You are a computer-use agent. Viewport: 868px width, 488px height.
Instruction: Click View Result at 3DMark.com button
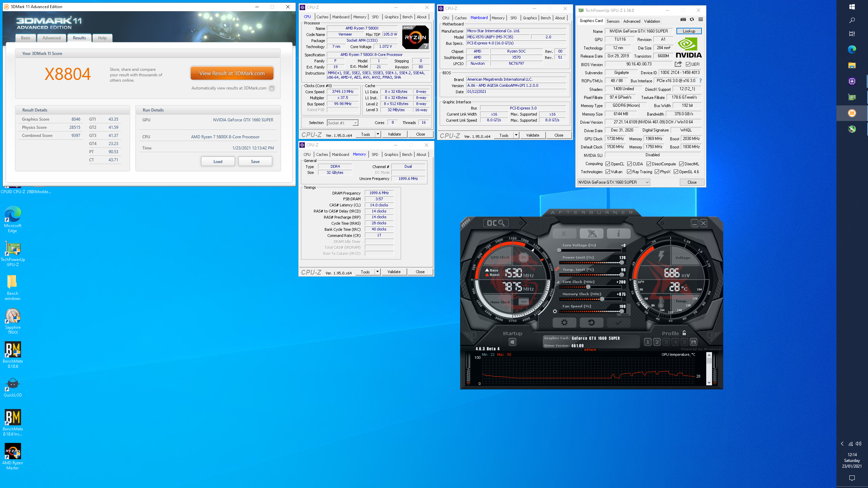click(x=232, y=73)
